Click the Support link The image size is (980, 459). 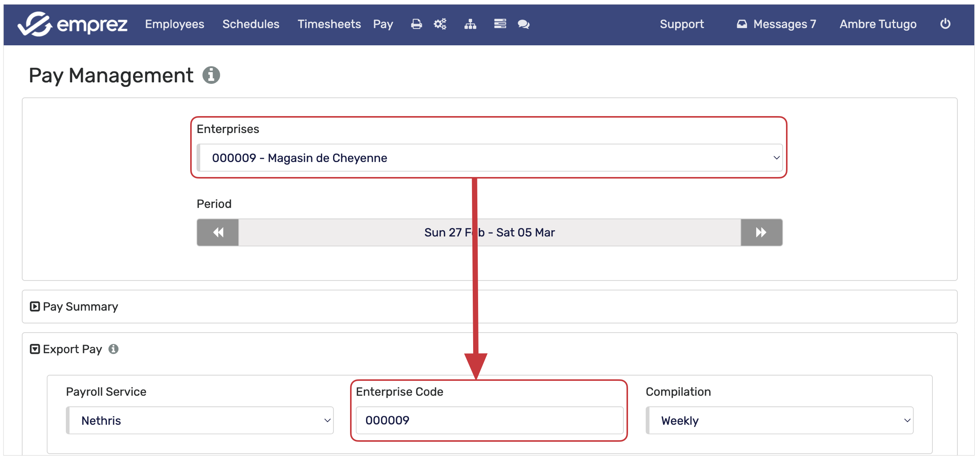click(681, 24)
